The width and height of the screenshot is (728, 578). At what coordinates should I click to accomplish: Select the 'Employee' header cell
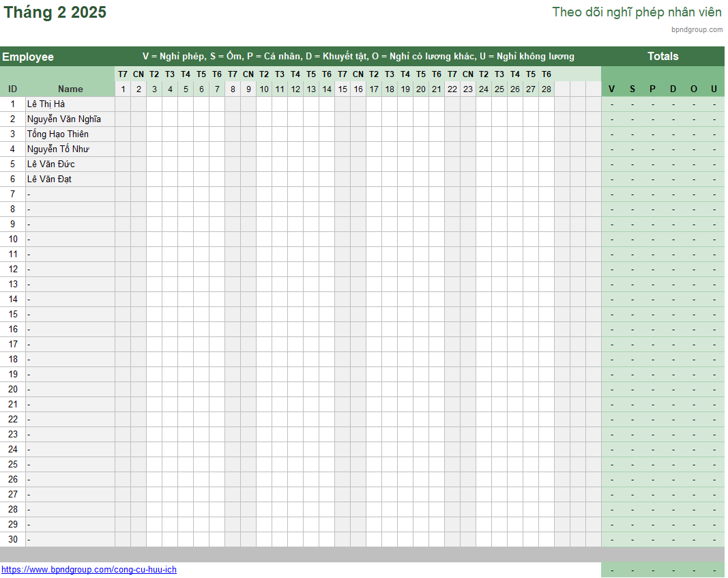tap(28, 57)
